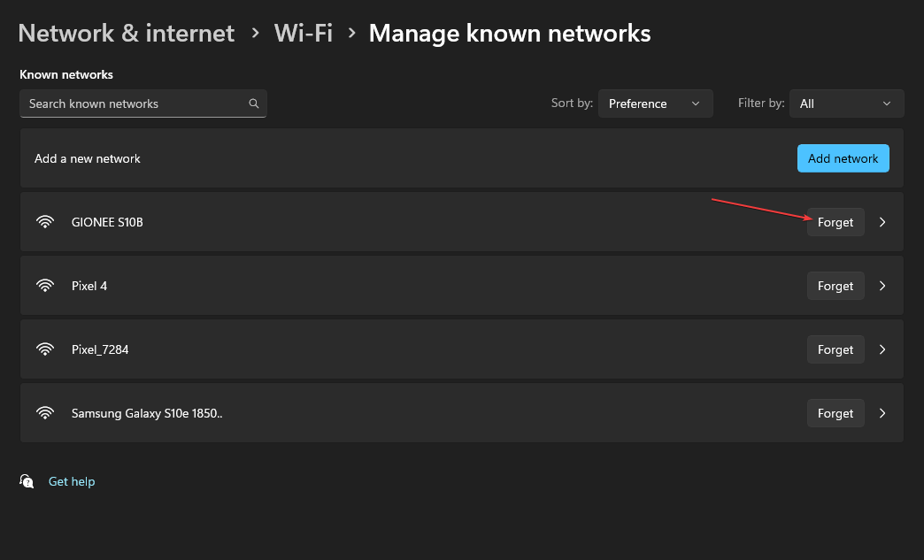Forget the Pixel 4 network
This screenshot has height=560, width=924.
(835, 285)
